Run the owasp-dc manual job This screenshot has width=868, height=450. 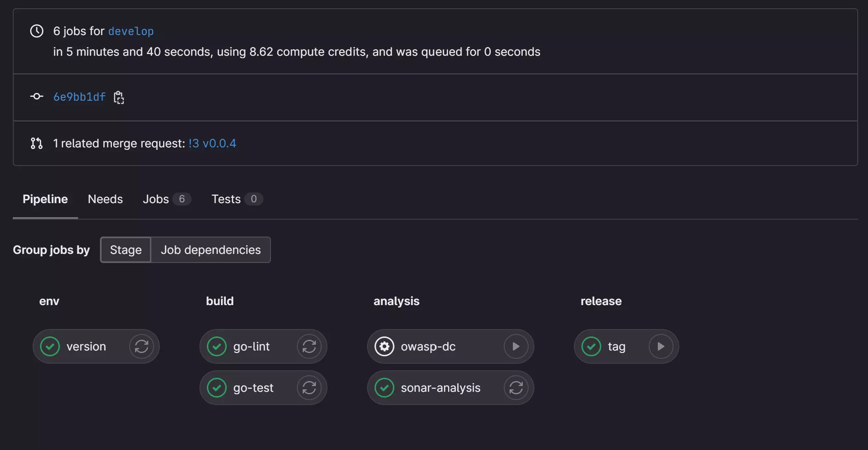point(516,346)
